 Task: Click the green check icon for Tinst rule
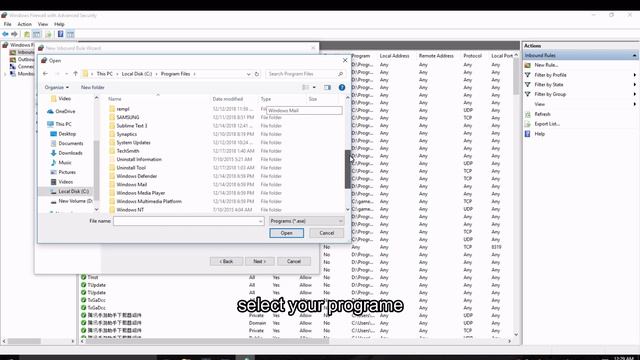[x=84, y=277]
